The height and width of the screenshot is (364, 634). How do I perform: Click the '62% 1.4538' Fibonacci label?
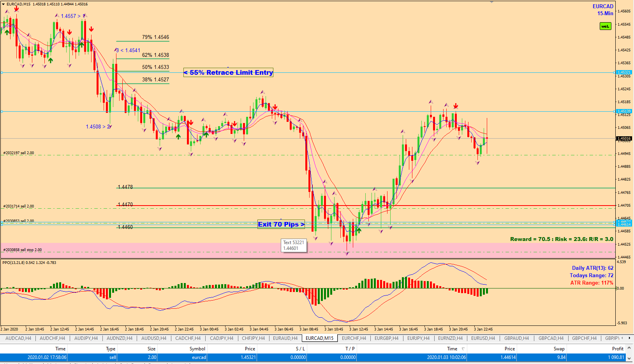click(155, 55)
